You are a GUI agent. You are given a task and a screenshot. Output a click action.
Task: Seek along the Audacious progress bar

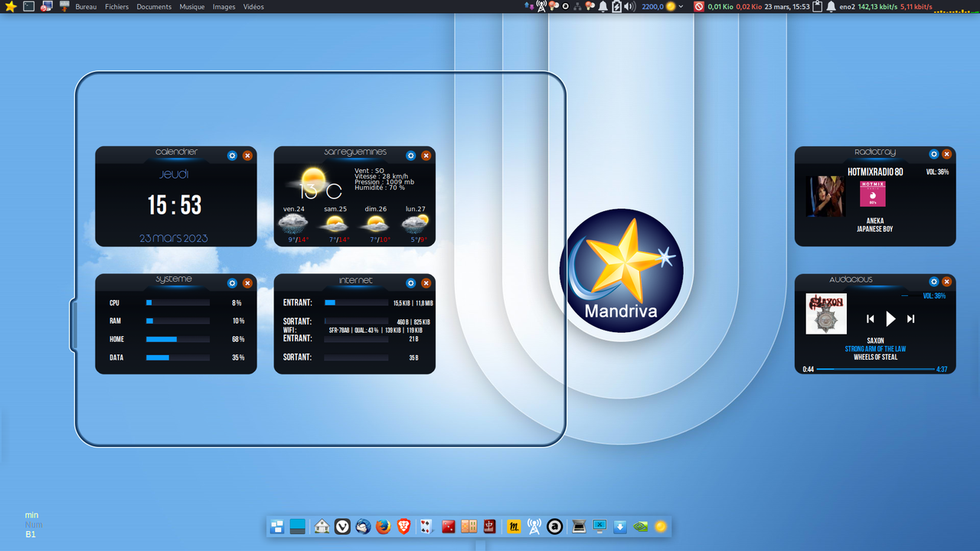[x=875, y=369]
